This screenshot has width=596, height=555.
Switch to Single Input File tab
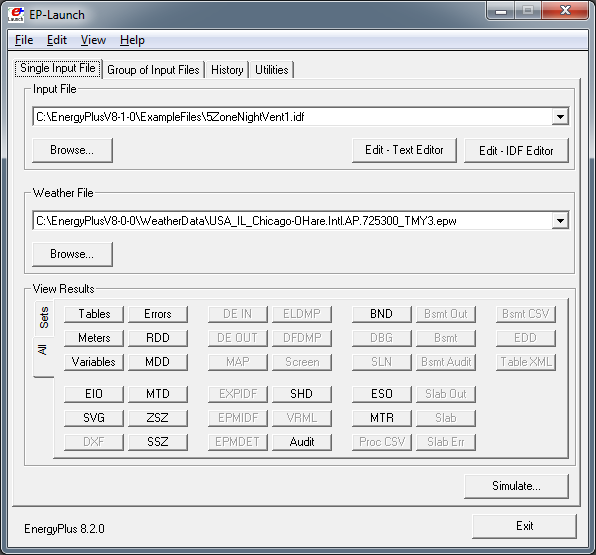pyautogui.click(x=58, y=68)
